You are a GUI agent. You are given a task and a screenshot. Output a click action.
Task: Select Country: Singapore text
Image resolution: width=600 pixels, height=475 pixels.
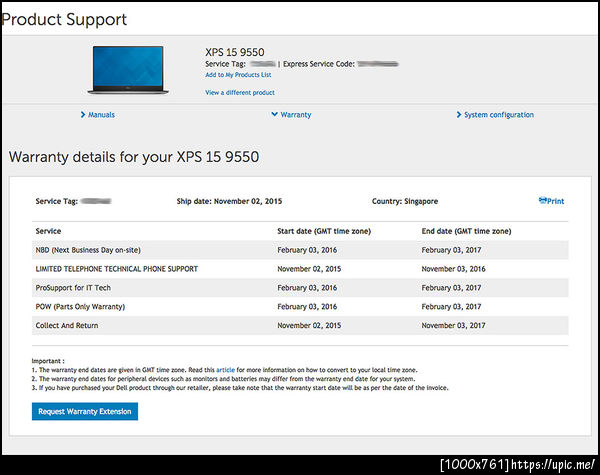tap(405, 201)
